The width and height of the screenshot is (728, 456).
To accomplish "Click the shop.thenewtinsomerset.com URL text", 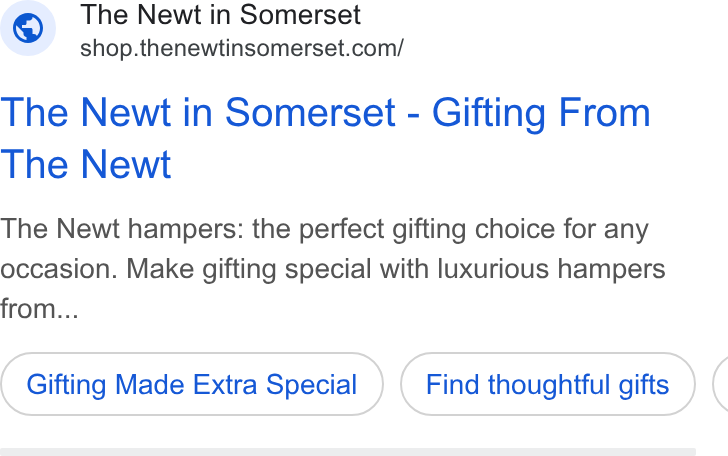I will tap(242, 48).
